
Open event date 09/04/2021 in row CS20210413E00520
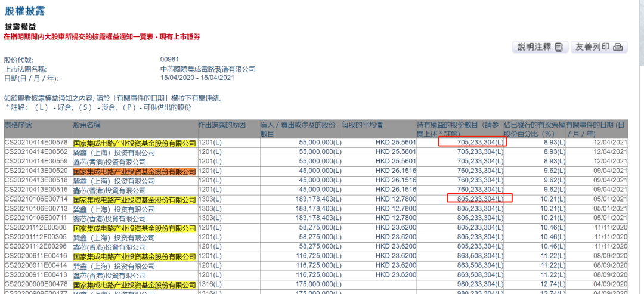[611, 171]
